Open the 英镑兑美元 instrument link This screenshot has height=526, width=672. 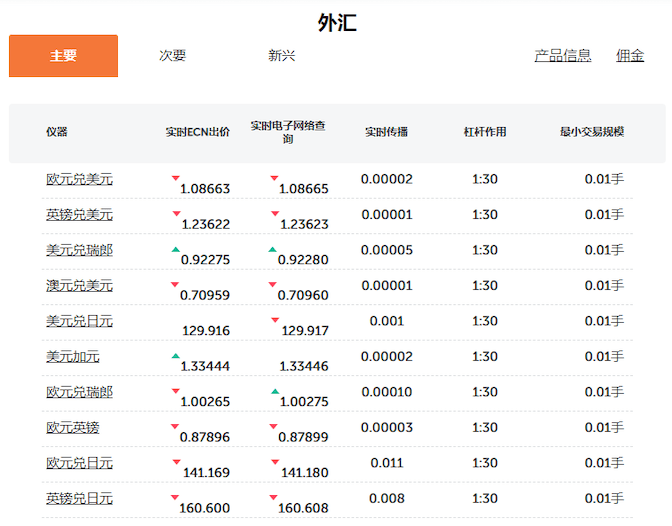79,214
